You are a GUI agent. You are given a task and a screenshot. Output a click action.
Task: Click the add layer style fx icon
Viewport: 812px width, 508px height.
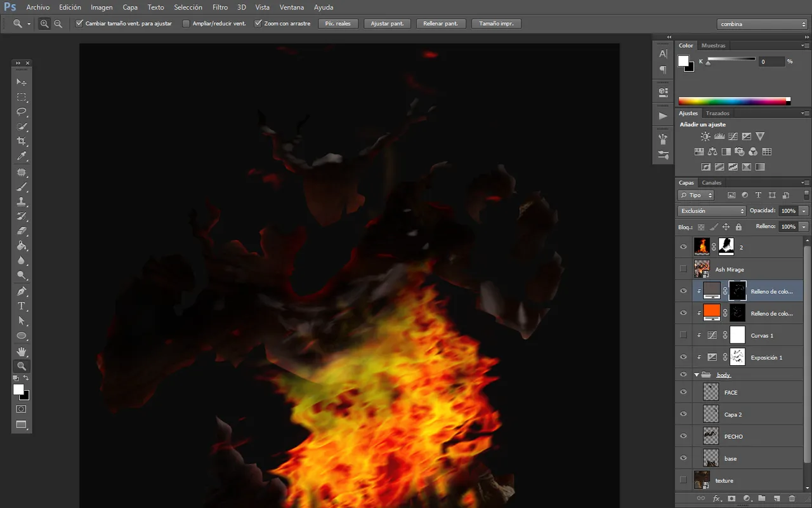[x=717, y=499]
